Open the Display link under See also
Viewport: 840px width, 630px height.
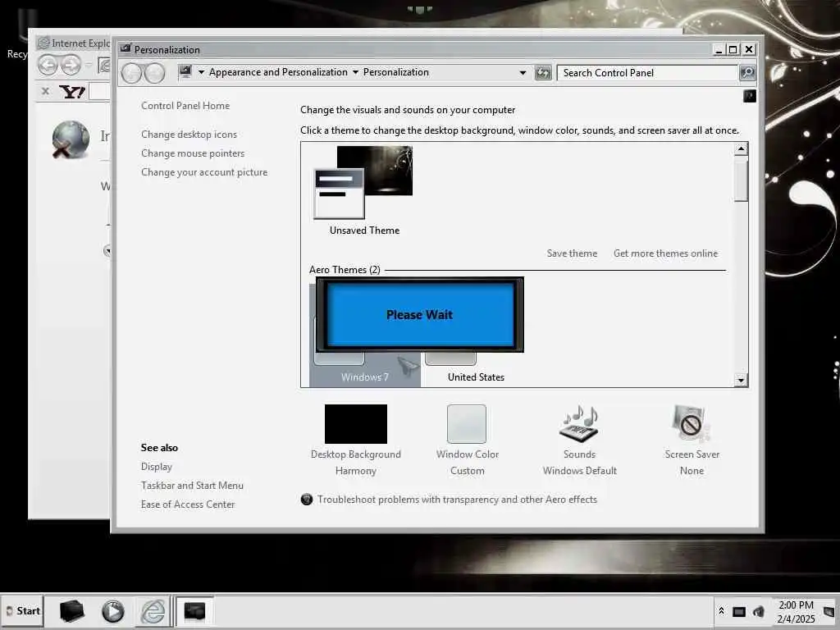point(157,467)
